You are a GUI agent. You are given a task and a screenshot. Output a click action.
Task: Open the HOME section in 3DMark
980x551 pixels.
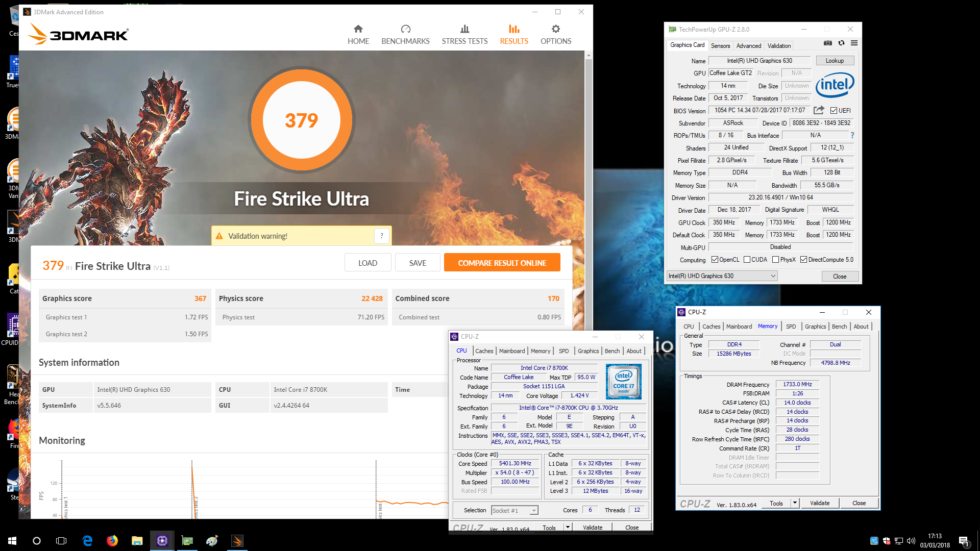coord(358,35)
